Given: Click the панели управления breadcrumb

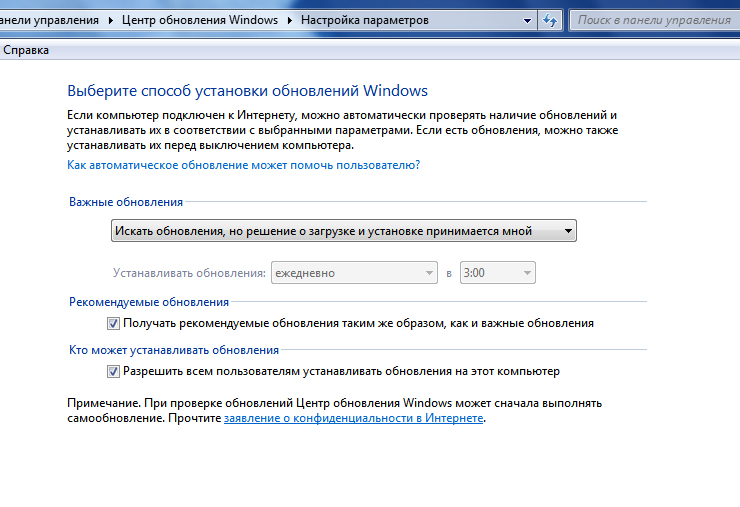Looking at the screenshot, I should coord(49,20).
